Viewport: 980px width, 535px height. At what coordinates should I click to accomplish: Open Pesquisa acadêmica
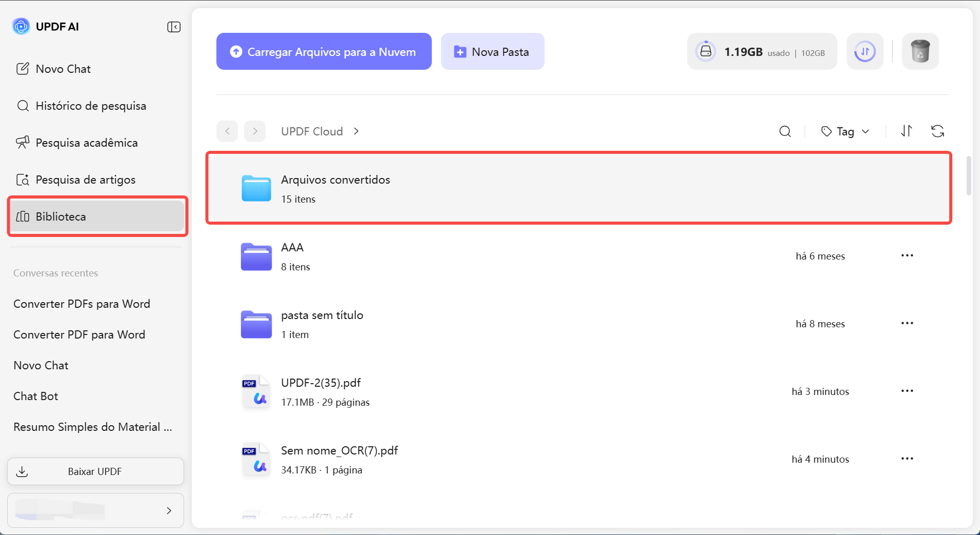click(96, 143)
